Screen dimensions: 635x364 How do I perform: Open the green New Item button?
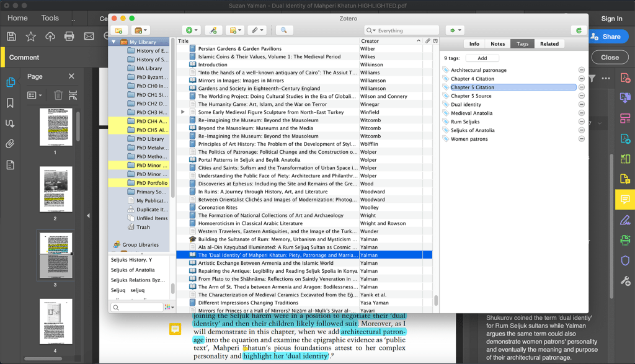(x=191, y=30)
